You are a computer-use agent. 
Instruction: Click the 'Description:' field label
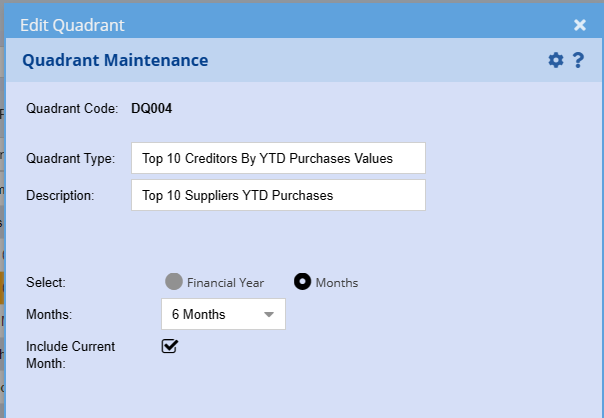[x=60, y=196]
